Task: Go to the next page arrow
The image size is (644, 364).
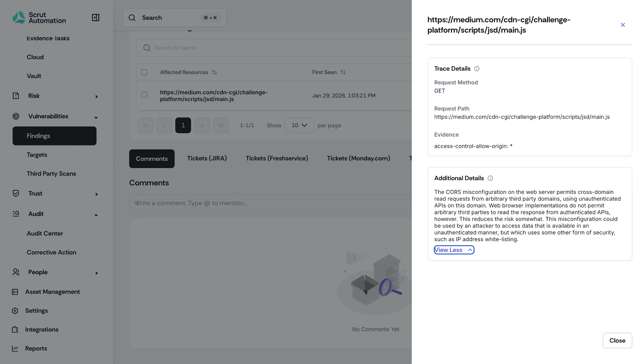Action: point(202,125)
